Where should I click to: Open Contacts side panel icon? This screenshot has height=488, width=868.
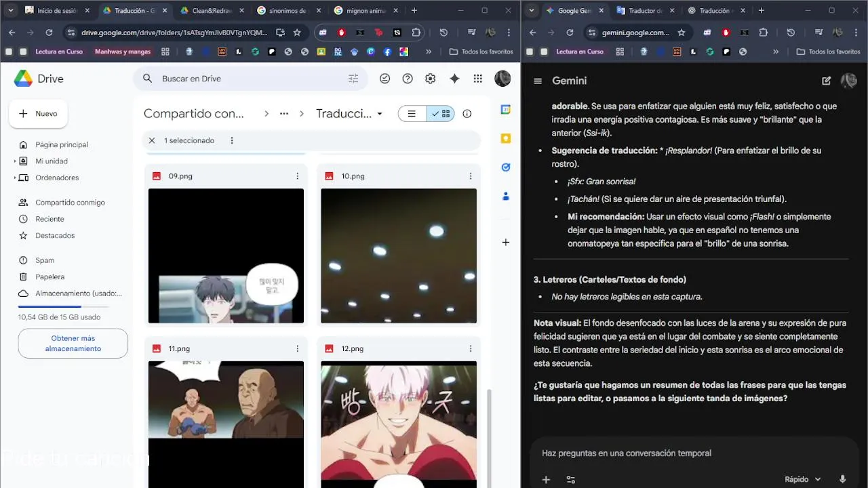505,197
